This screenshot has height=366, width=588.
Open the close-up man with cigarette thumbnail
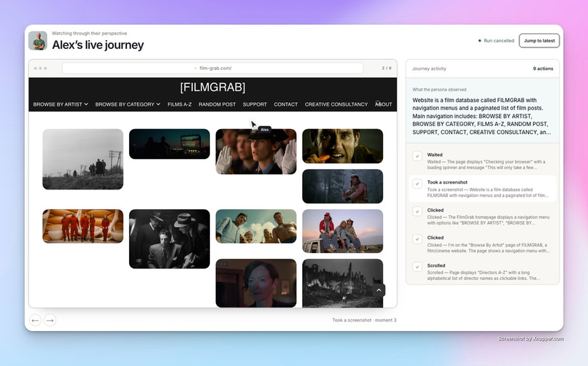tap(343, 146)
